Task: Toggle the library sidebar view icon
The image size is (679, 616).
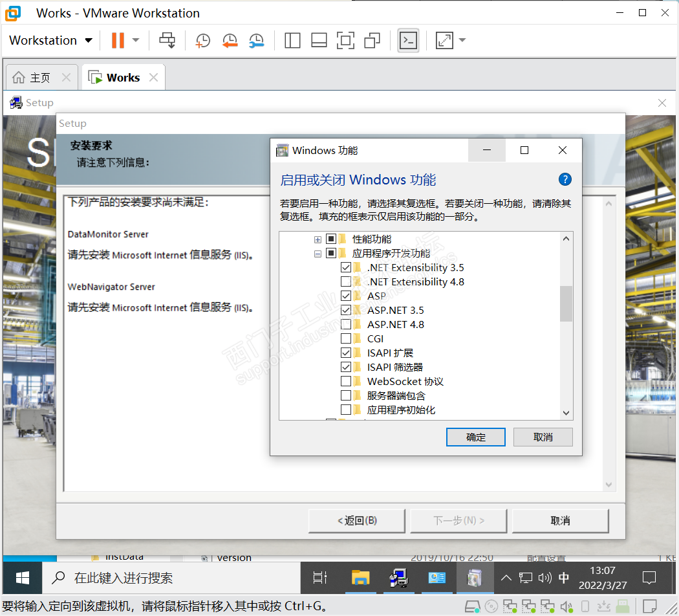Action: 292,41
